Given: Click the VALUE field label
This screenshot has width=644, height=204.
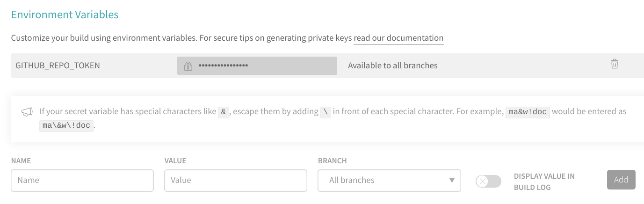Looking at the screenshot, I should click(x=175, y=160).
